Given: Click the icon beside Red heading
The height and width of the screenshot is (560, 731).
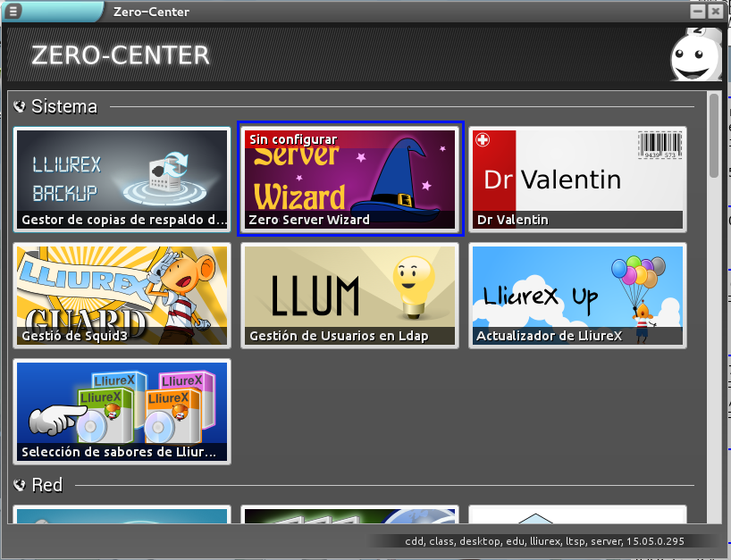Looking at the screenshot, I should 20,485.
